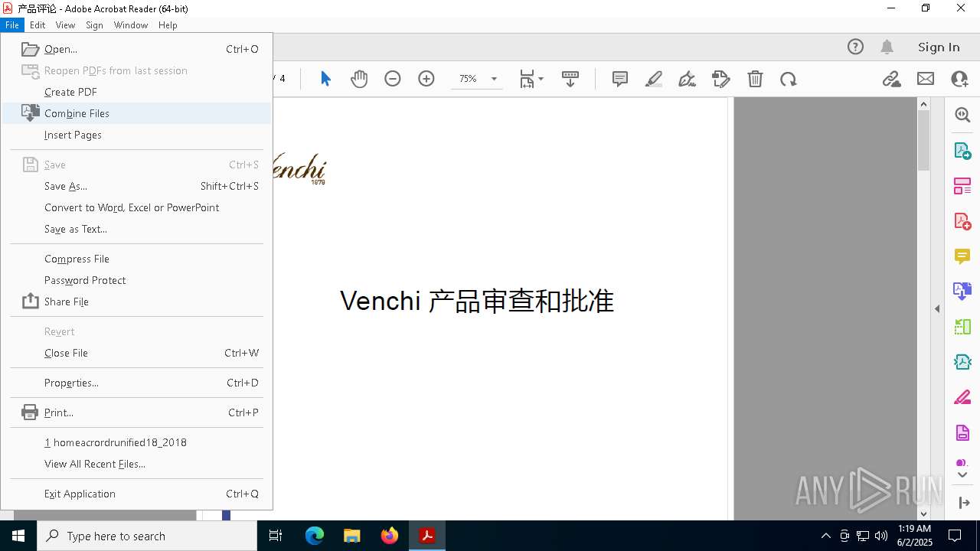
Task: Open the Help menu
Action: (168, 25)
